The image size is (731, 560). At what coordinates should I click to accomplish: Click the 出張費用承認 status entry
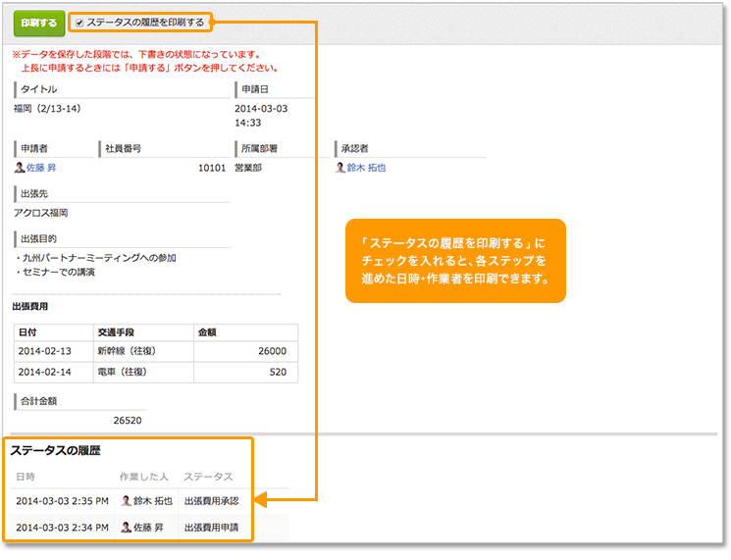211,500
